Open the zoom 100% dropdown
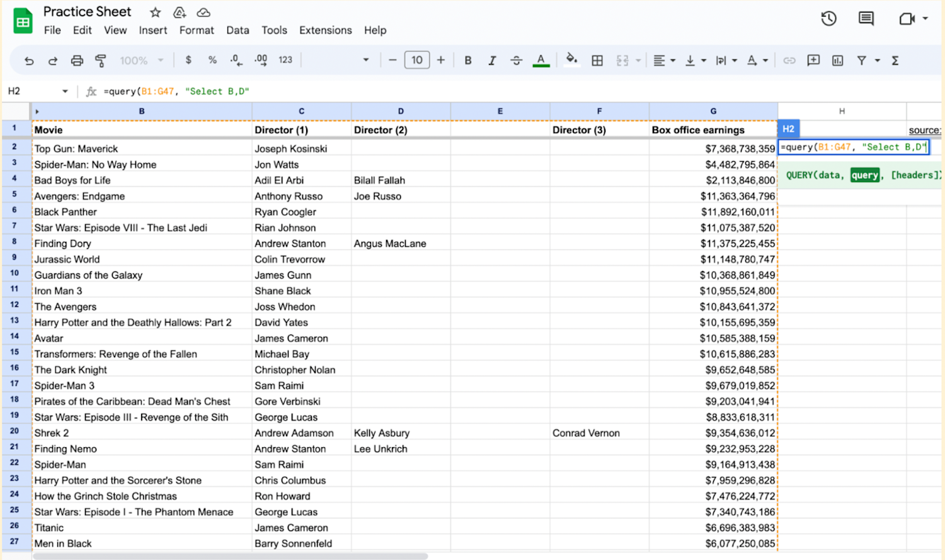The height and width of the screenshot is (560, 945). point(142,60)
